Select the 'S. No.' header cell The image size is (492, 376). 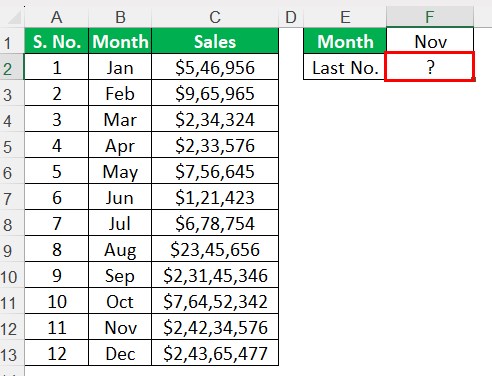click(x=56, y=41)
